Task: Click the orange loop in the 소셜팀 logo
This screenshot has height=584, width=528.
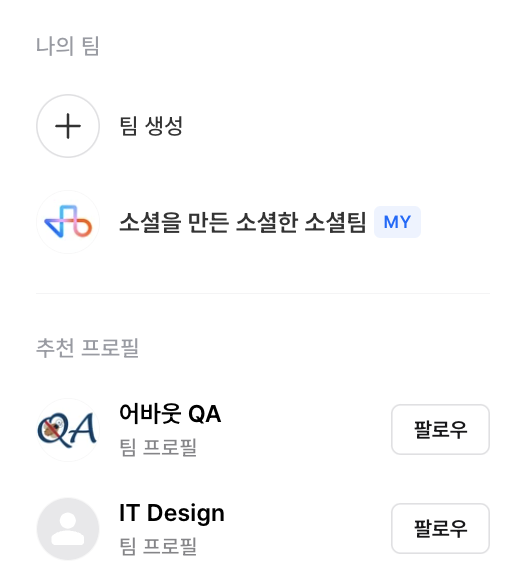Action: 83,228
